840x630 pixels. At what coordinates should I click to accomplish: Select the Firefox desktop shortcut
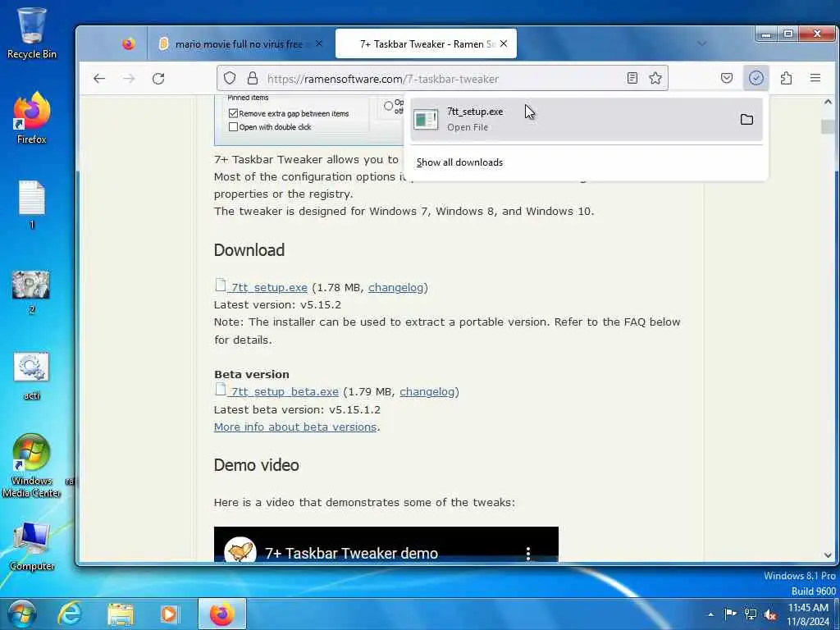[32, 118]
